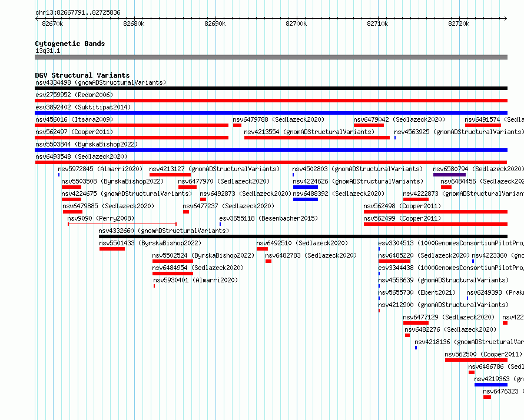Open nsv6477970 (Sedlazeck2020) label

pyautogui.click(x=224, y=181)
